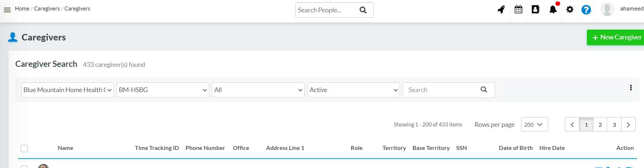Viewport: 644px width, 168px height.
Task: Click the Search People magnifier icon
Action: click(363, 10)
